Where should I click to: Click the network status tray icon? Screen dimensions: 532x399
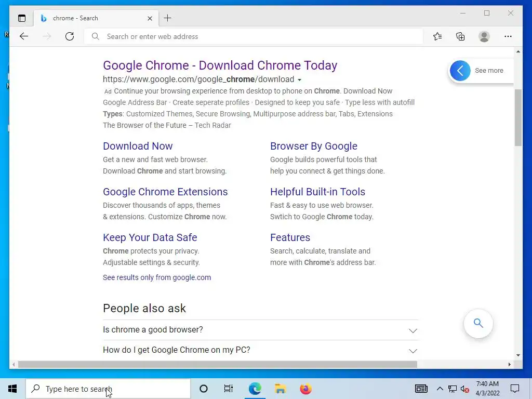pyautogui.click(x=453, y=389)
